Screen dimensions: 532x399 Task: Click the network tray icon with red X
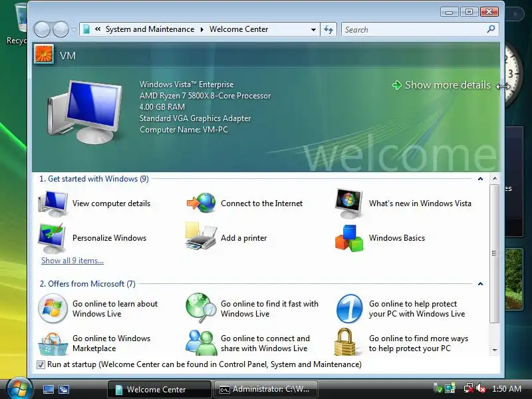469,388
